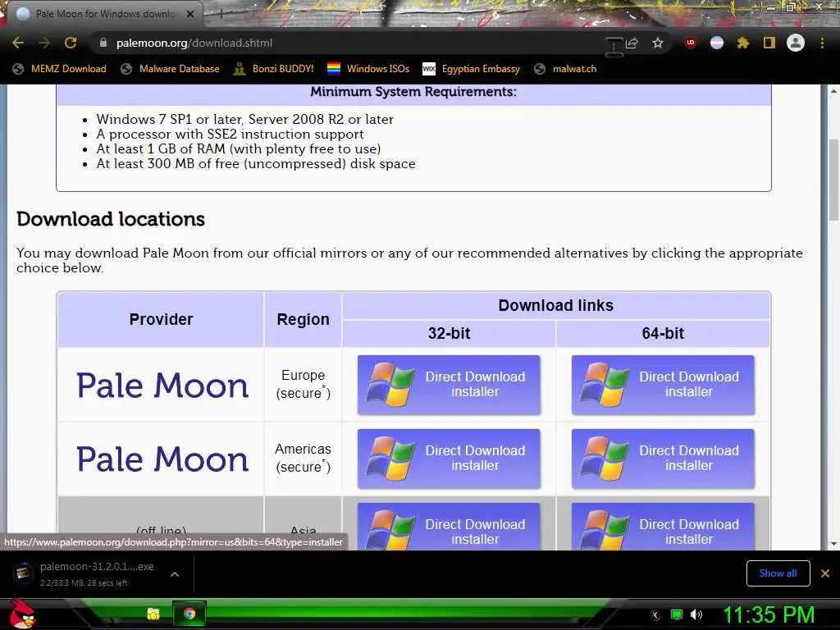The width and height of the screenshot is (840, 630).
Task: Go back with the browser back arrow
Action: (x=18, y=43)
